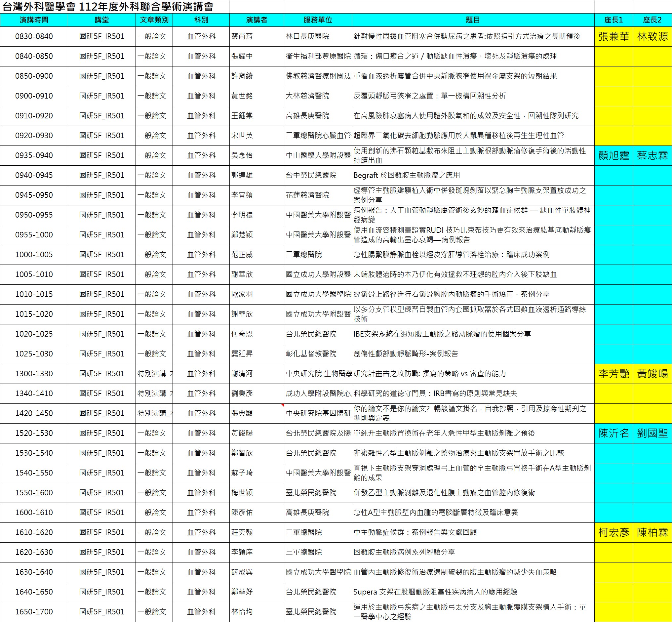Click speaker cell 謝清河
Viewport: 672px width, 622px height.
point(257,374)
